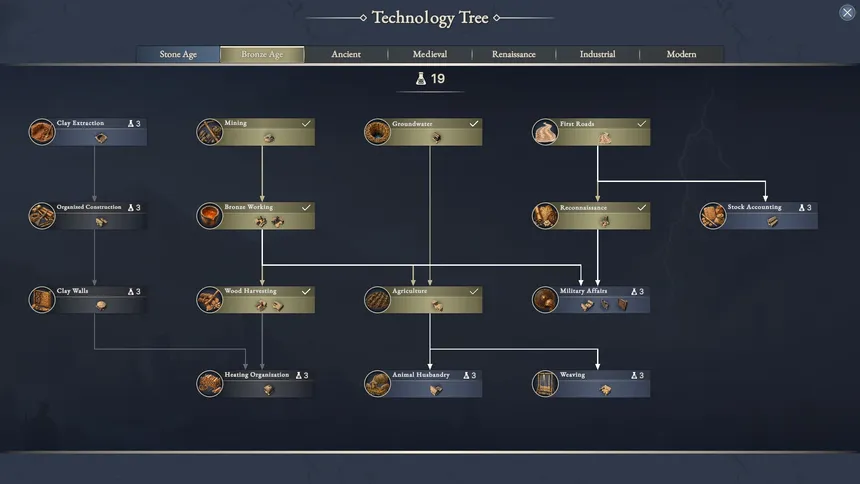
Task: Click unlock icon under Heating Organization
Action: tap(269, 390)
